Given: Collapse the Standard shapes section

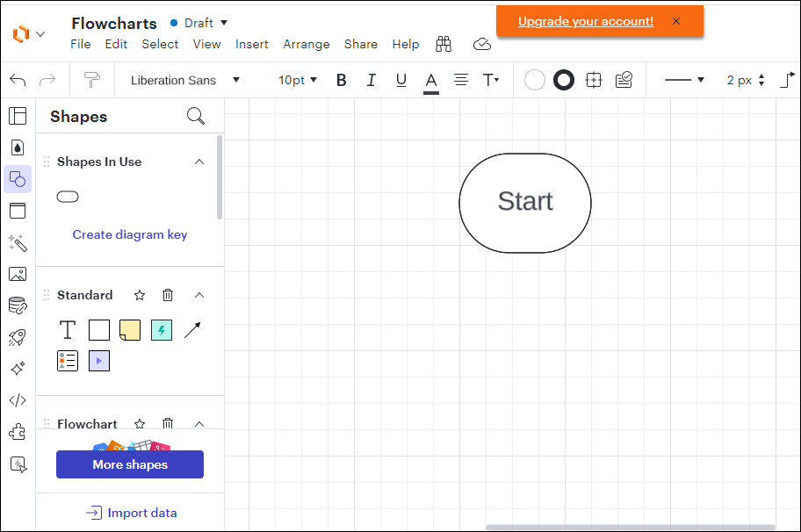Looking at the screenshot, I should (x=199, y=295).
